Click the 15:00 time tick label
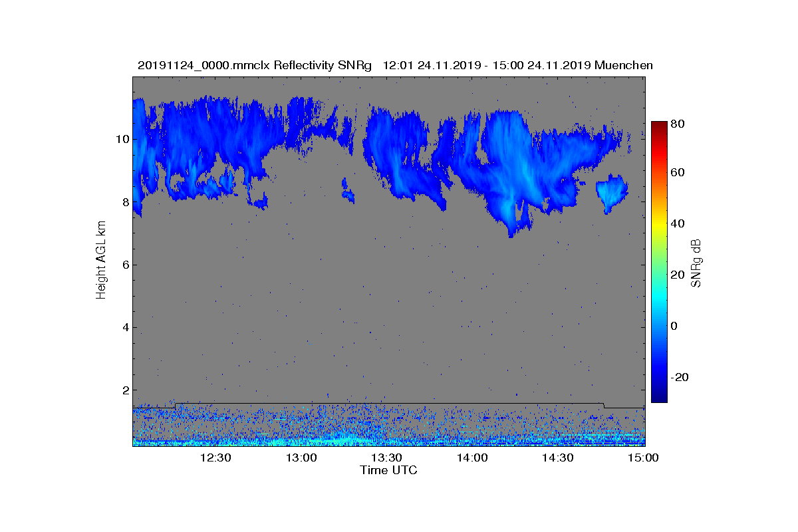The height and width of the screenshot is (532, 798). coord(643,458)
